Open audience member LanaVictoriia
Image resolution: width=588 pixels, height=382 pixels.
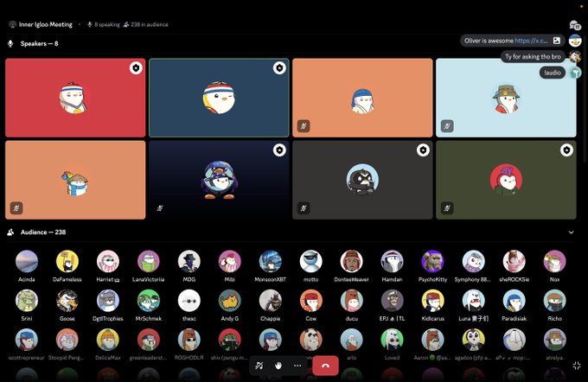point(149,261)
